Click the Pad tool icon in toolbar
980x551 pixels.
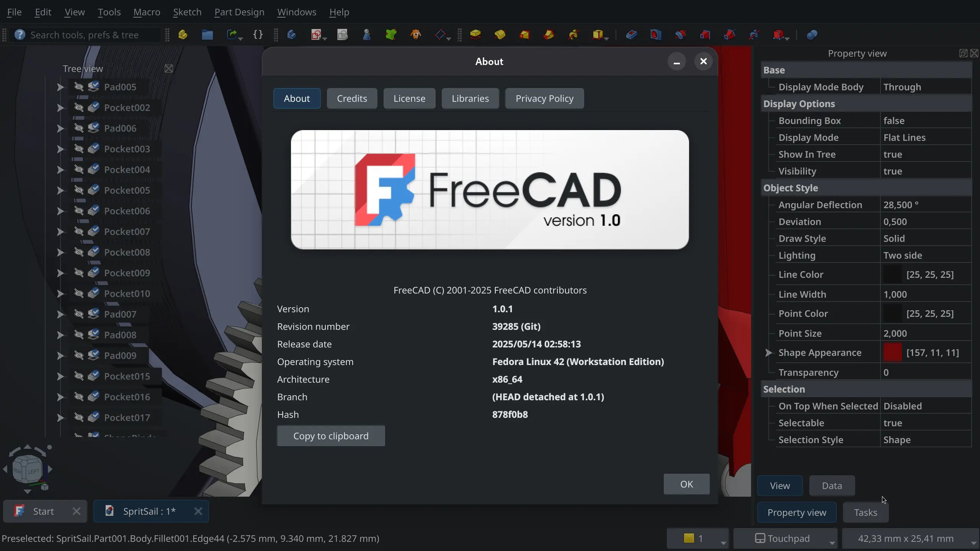[x=475, y=35]
